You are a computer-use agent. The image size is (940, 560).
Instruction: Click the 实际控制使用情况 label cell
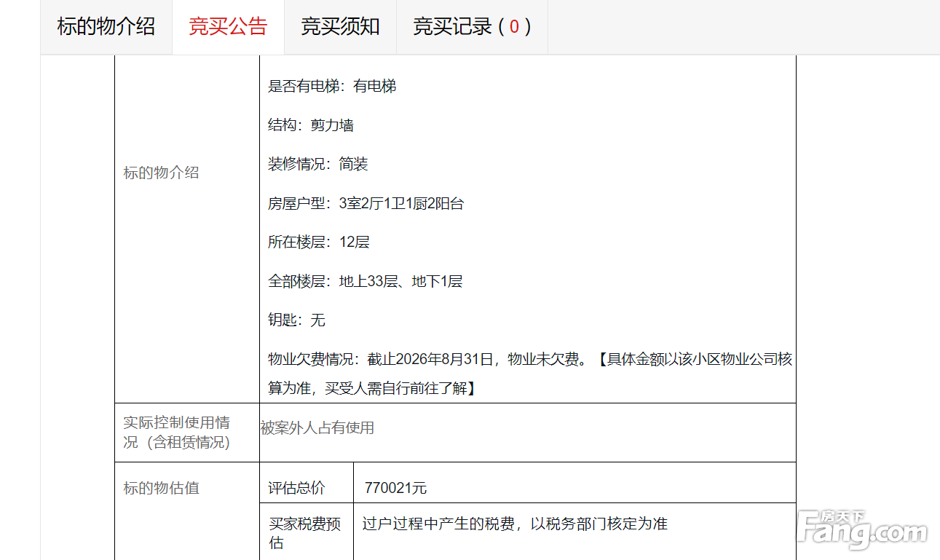click(x=187, y=433)
